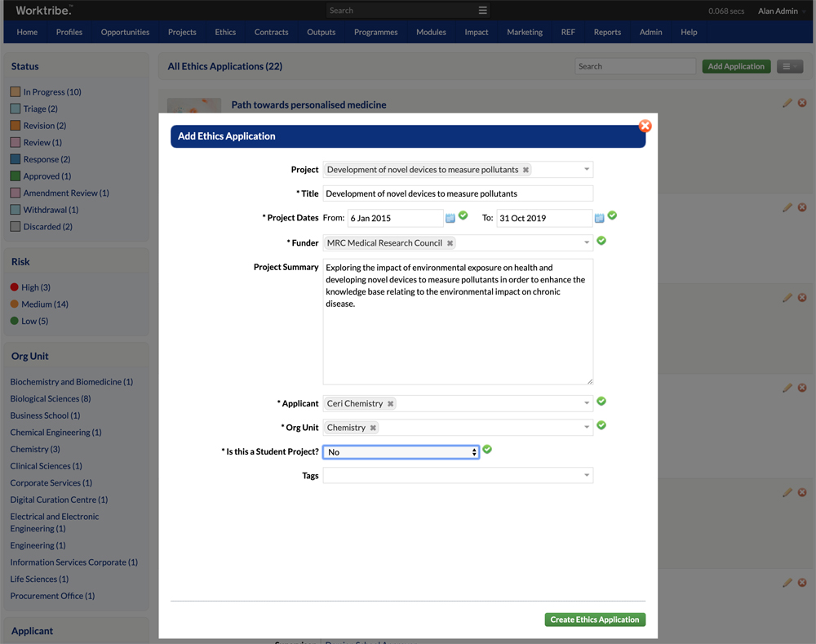Click the Worktribe logo
Screen dimensions: 816x644
(x=44, y=11)
